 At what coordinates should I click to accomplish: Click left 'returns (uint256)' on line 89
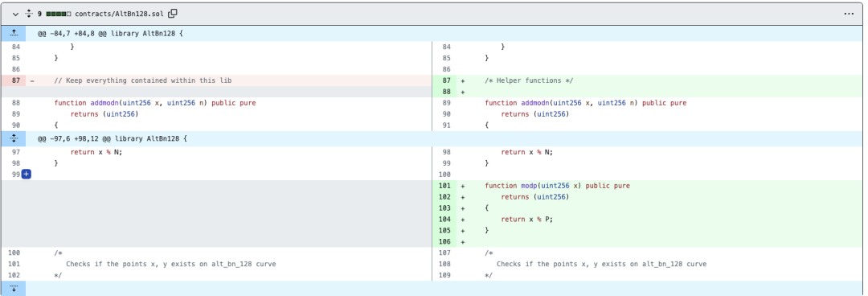[x=104, y=113]
